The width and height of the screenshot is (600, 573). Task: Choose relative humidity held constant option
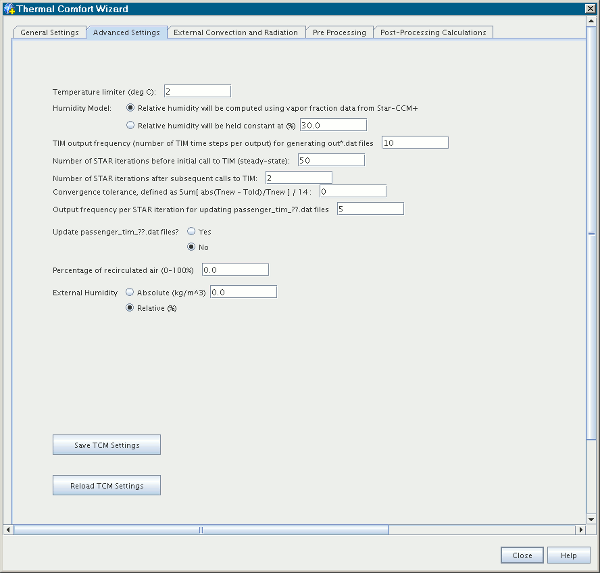tap(131, 125)
